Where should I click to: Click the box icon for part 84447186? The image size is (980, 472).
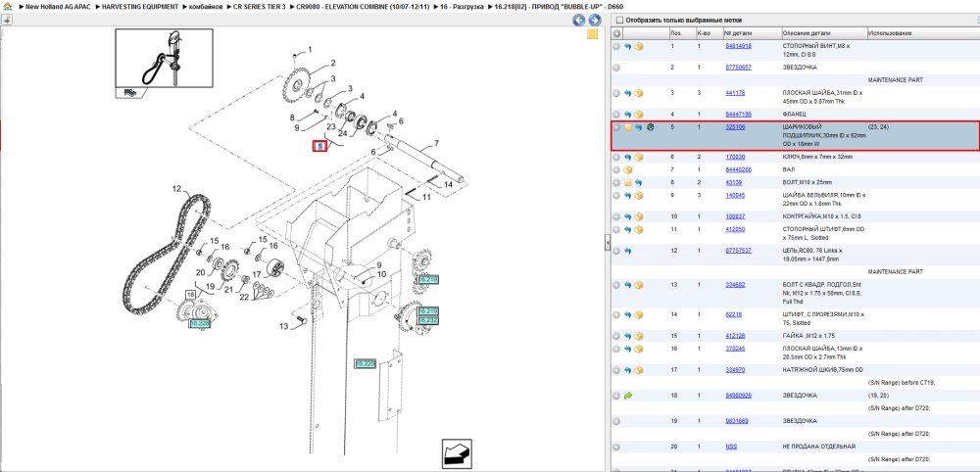pyautogui.click(x=639, y=115)
